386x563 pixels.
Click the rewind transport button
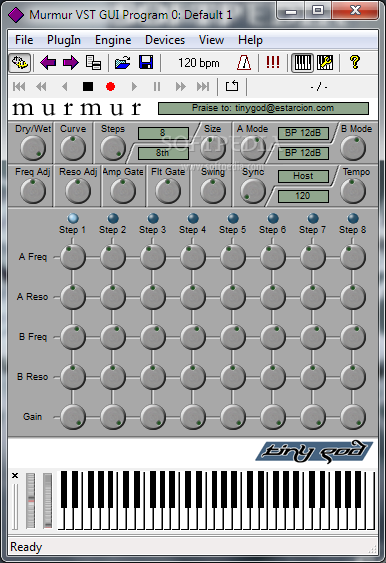click(x=41, y=87)
